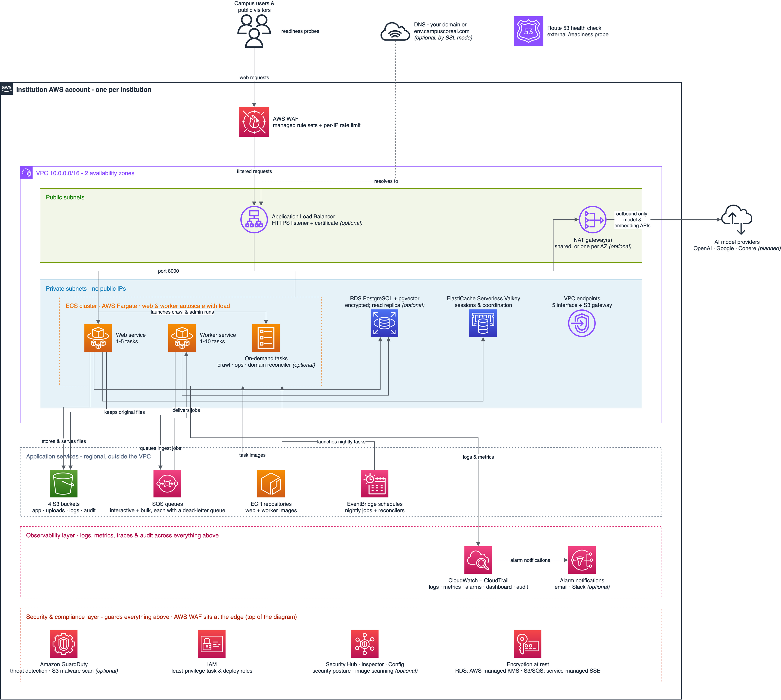Click the 'filtered requests' connector label
This screenshot has height=700, width=781.
254,171
